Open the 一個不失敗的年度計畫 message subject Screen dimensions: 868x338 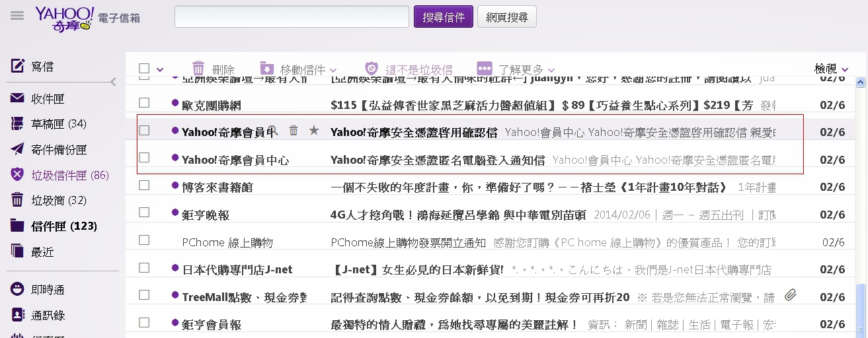tap(529, 187)
